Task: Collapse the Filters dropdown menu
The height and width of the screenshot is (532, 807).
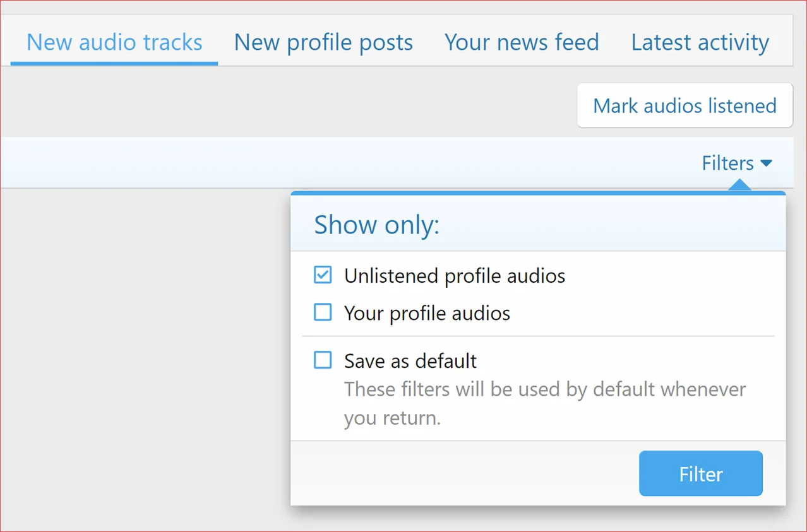Action: pyautogui.click(x=728, y=163)
